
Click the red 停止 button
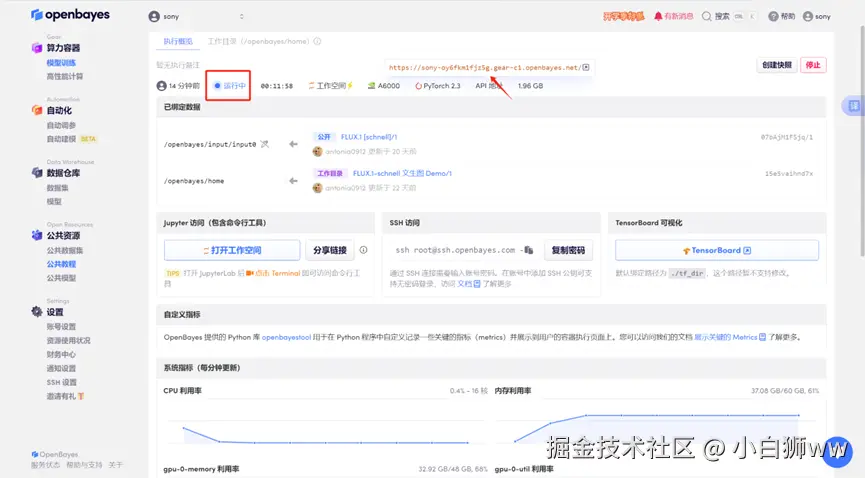pos(813,65)
